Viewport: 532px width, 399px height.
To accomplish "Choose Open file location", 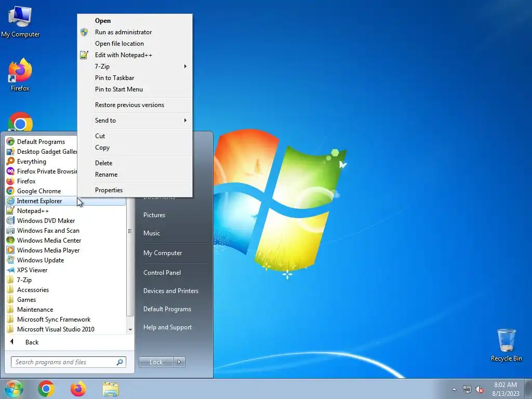I will [135, 44].
